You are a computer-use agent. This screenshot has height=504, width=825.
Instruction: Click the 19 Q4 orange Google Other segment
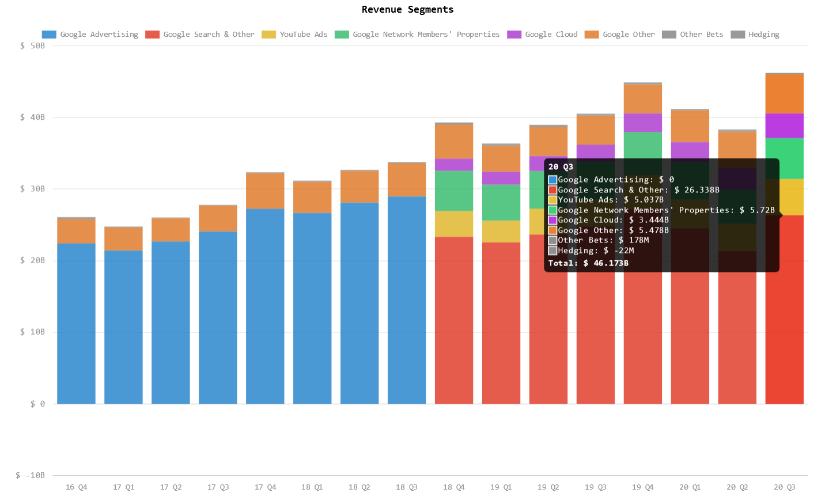click(x=643, y=99)
